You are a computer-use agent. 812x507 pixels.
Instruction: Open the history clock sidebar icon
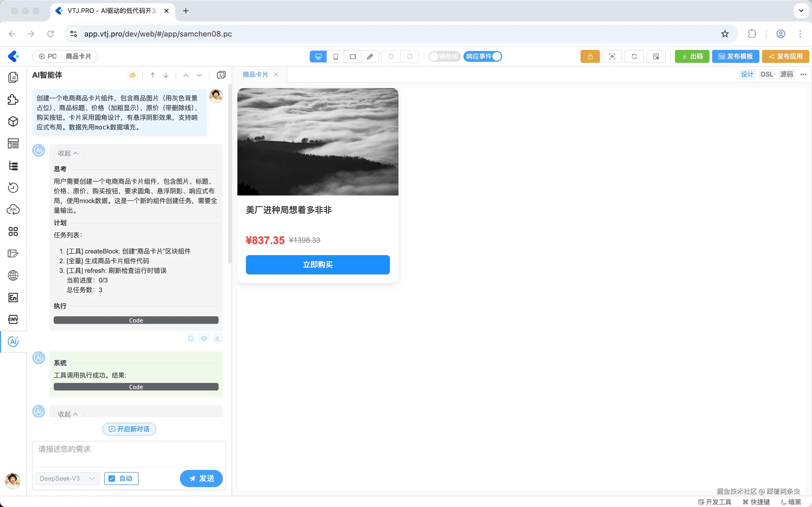click(x=13, y=187)
